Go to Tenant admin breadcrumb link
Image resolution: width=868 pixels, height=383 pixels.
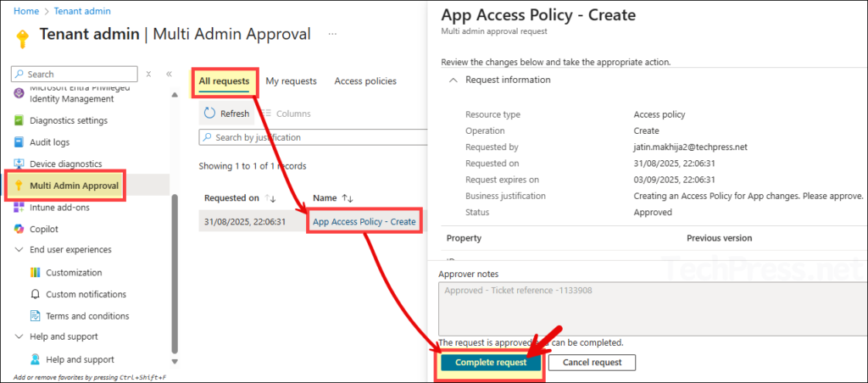point(81,11)
